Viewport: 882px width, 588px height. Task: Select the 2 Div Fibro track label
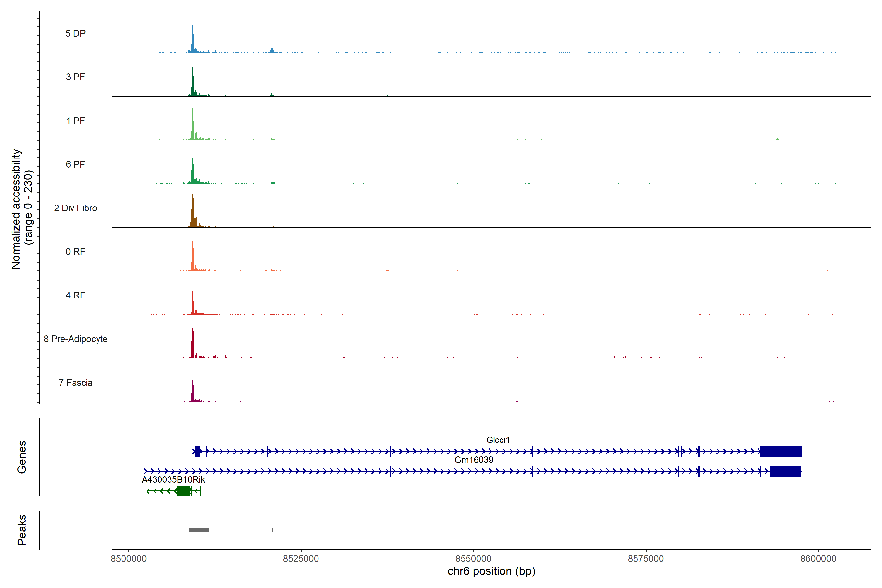click(75, 208)
